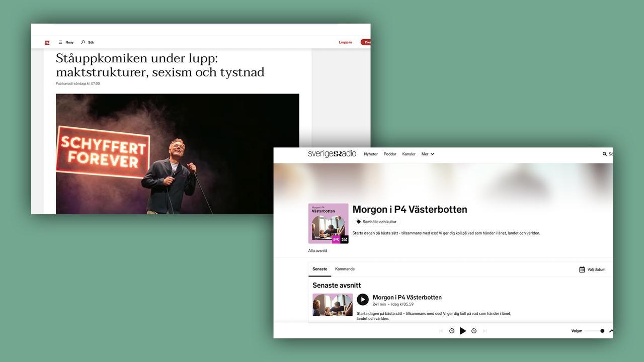Image resolution: width=644 pixels, height=362 pixels.
Task: Open the Schyffert Forever article photo
Action: click(178, 154)
